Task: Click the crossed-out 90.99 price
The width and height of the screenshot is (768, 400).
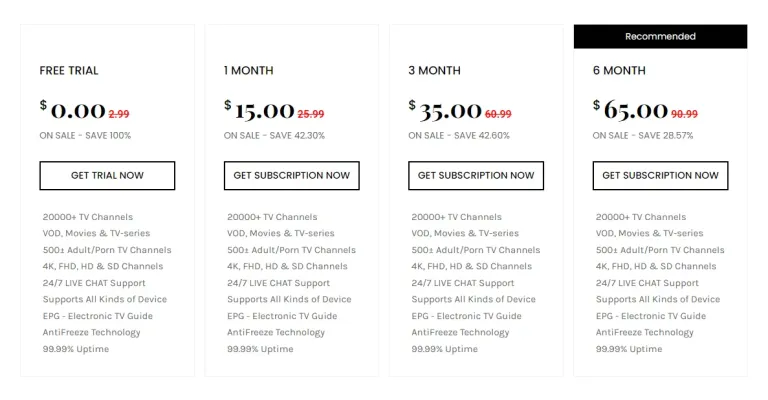Action: click(684, 114)
